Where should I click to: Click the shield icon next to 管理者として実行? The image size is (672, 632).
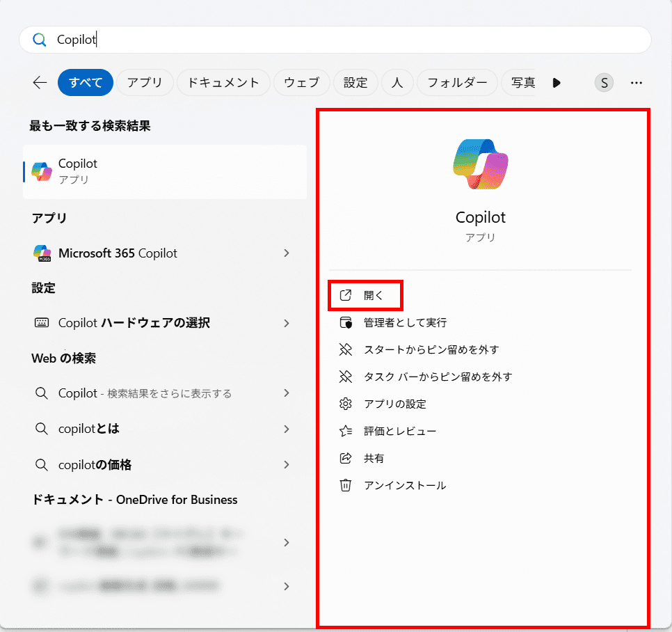pos(346,322)
